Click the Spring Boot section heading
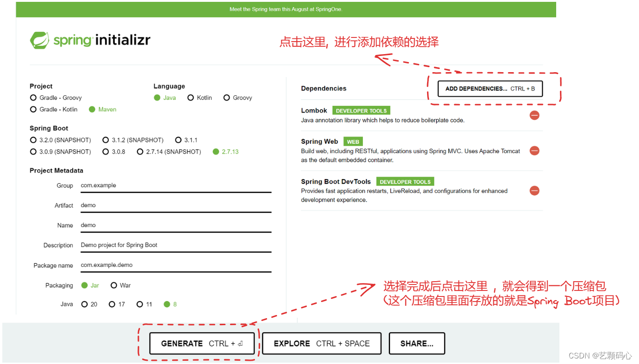This screenshot has width=639, height=364. (49, 128)
